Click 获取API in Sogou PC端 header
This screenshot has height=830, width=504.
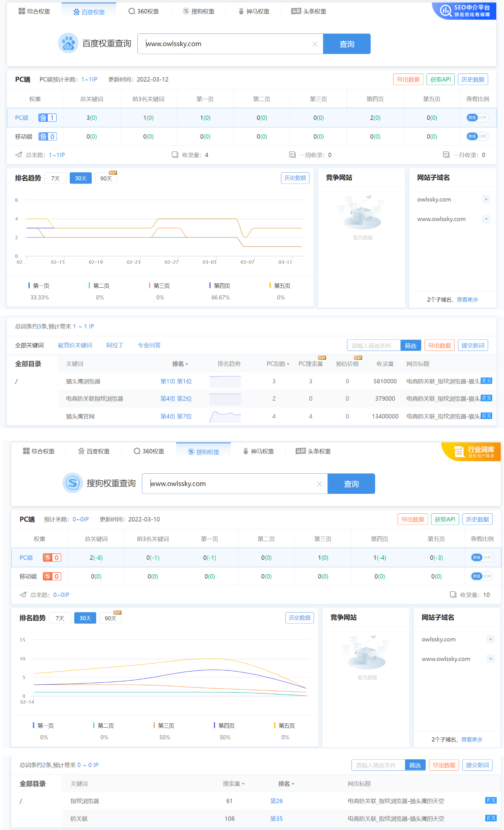445,519
